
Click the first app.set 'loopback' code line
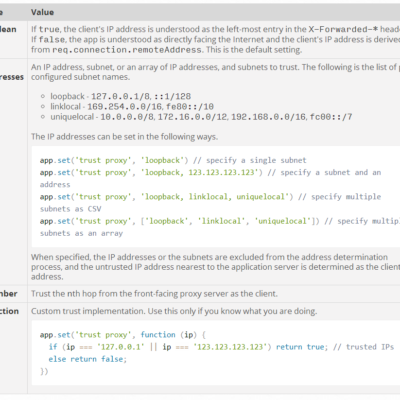173,160
